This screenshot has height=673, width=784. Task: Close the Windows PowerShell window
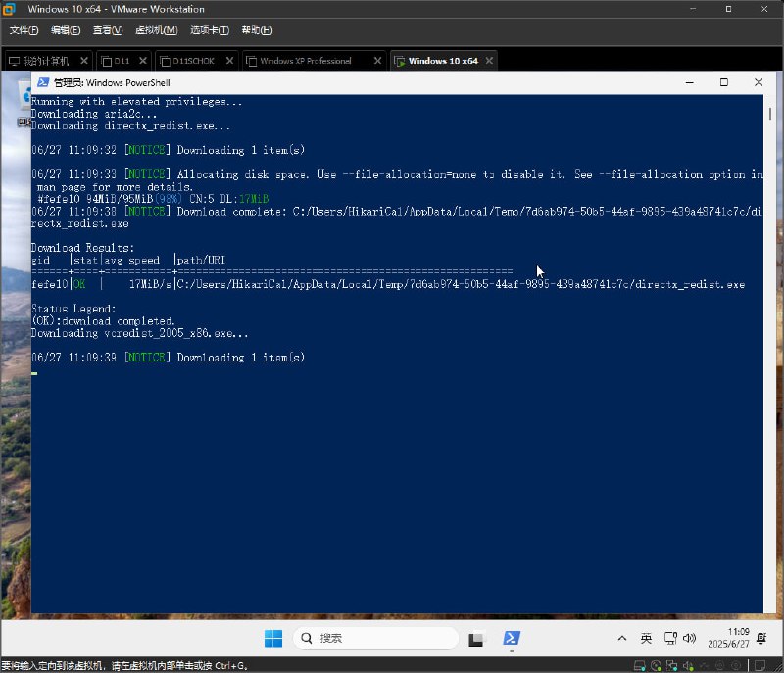pos(759,82)
